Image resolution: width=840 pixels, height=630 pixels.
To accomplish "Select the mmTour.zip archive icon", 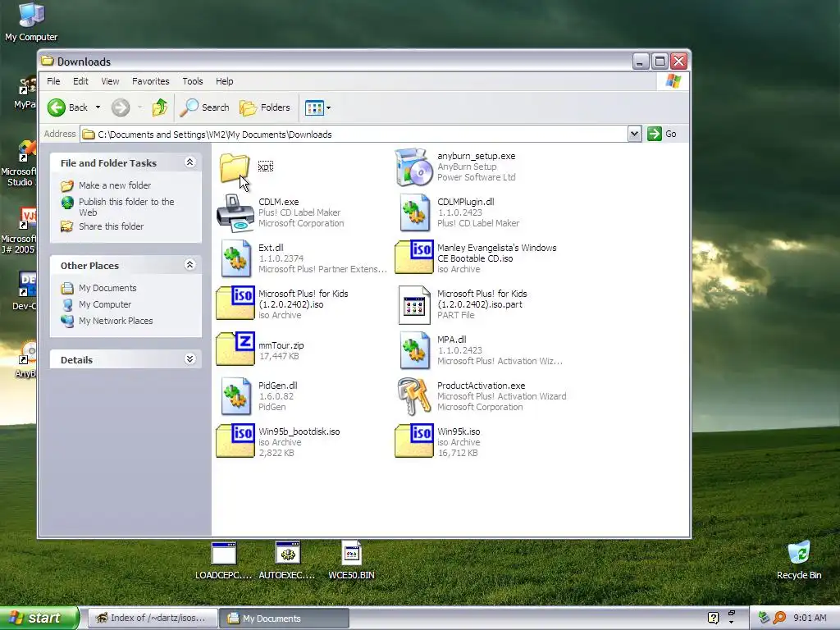I will point(235,349).
